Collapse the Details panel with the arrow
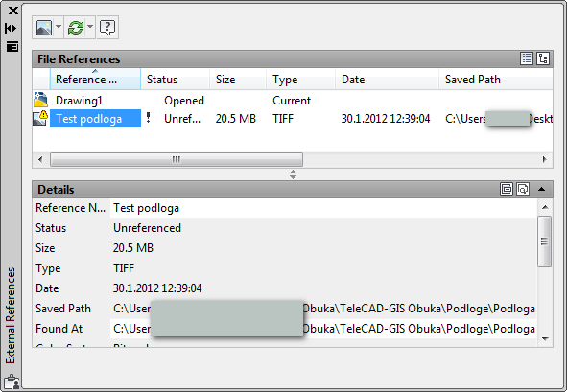Image resolution: width=567 pixels, height=392 pixels. (x=541, y=189)
